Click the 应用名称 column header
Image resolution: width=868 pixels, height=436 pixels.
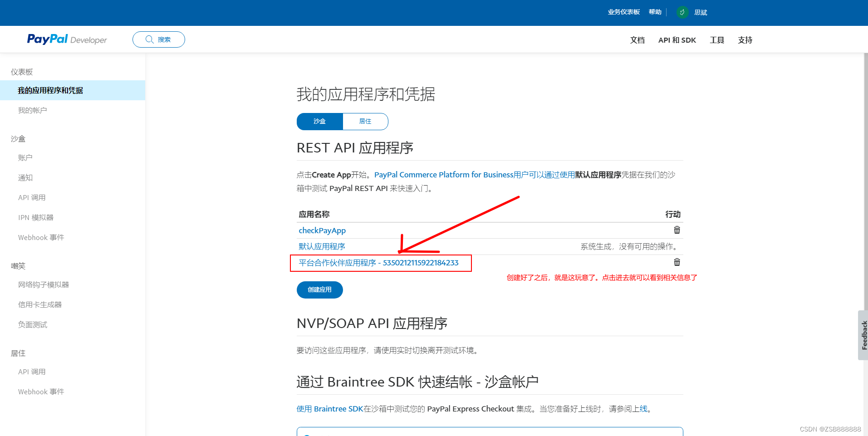(x=314, y=214)
